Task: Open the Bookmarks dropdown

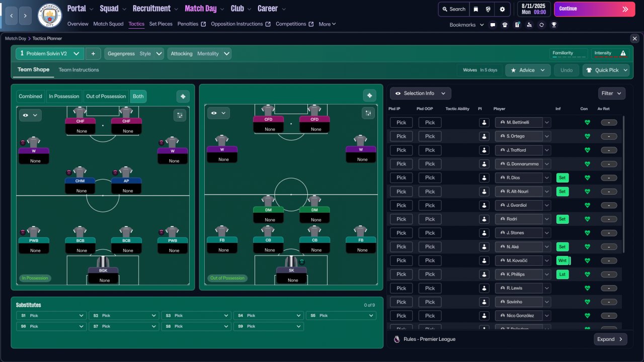Action: pos(467,25)
